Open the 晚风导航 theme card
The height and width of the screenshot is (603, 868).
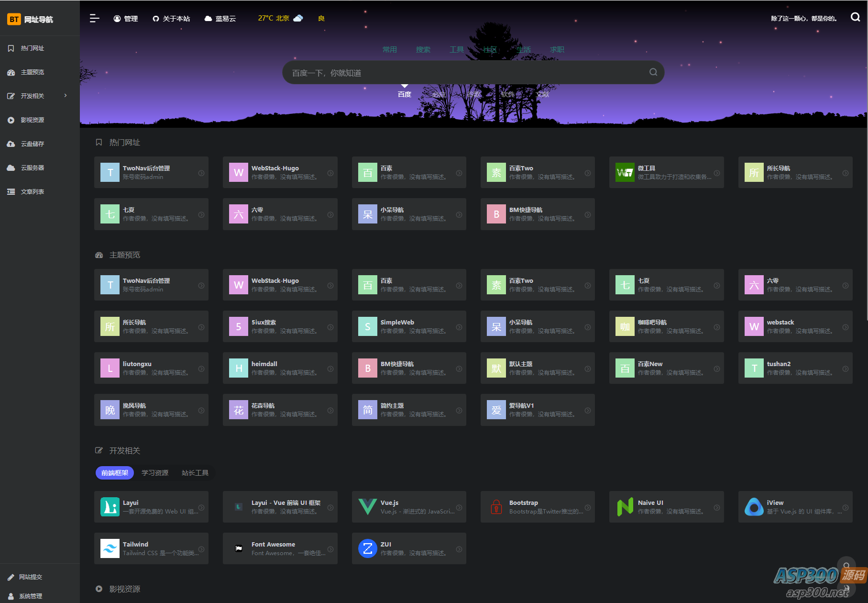pos(151,410)
